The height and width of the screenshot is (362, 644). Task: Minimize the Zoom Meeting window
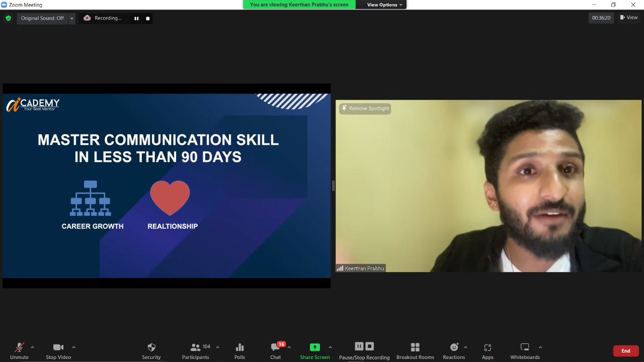(x=595, y=4)
